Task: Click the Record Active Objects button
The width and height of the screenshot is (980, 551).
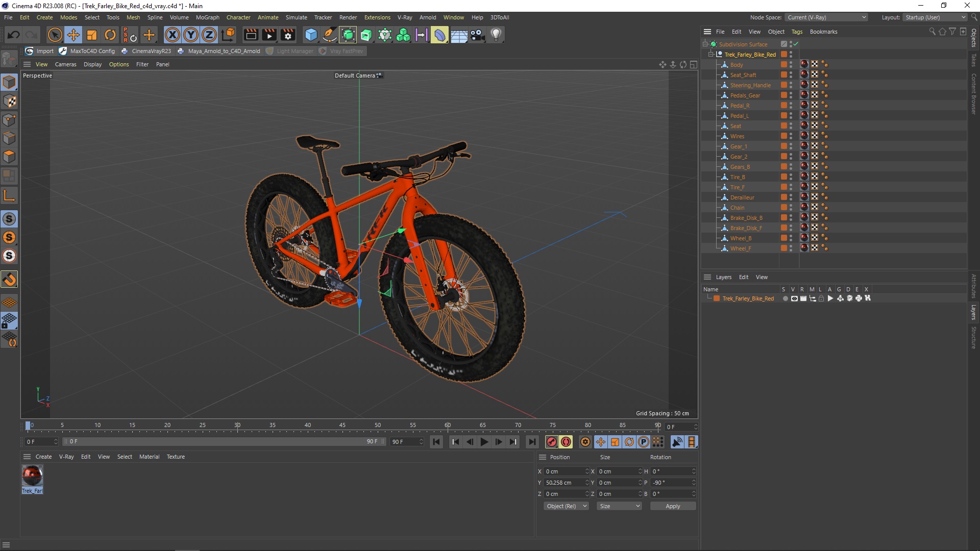Action: pos(552,442)
